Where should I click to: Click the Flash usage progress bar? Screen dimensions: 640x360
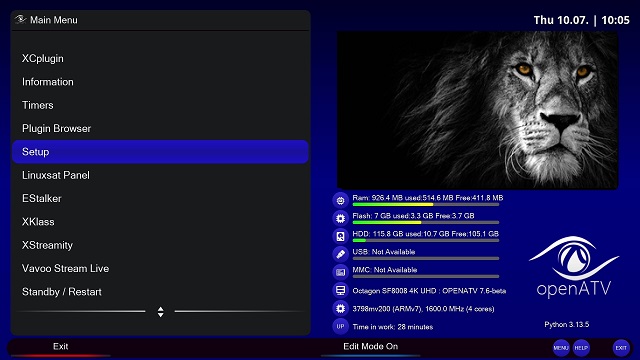pyautogui.click(x=426, y=222)
